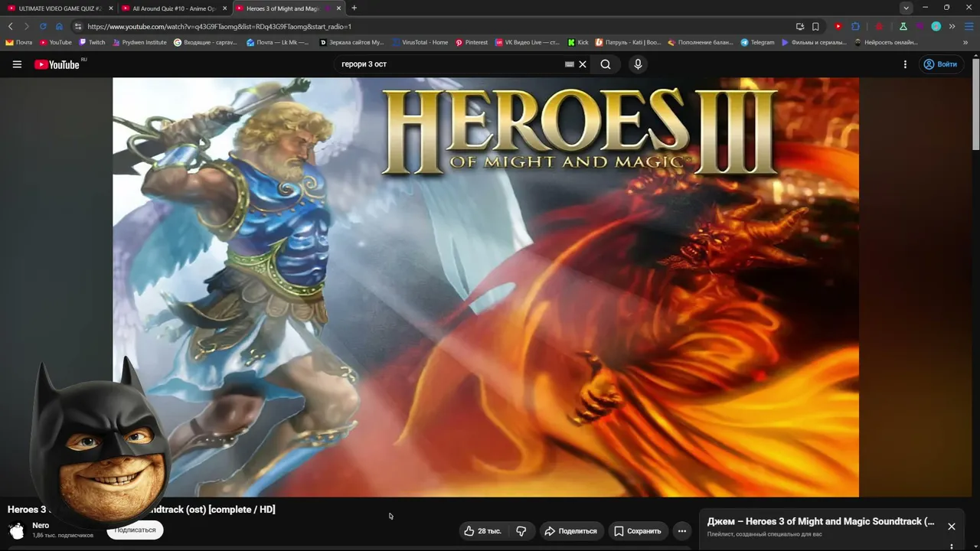Click the Heroes III video player
This screenshot has height=551, width=980.
click(485, 287)
